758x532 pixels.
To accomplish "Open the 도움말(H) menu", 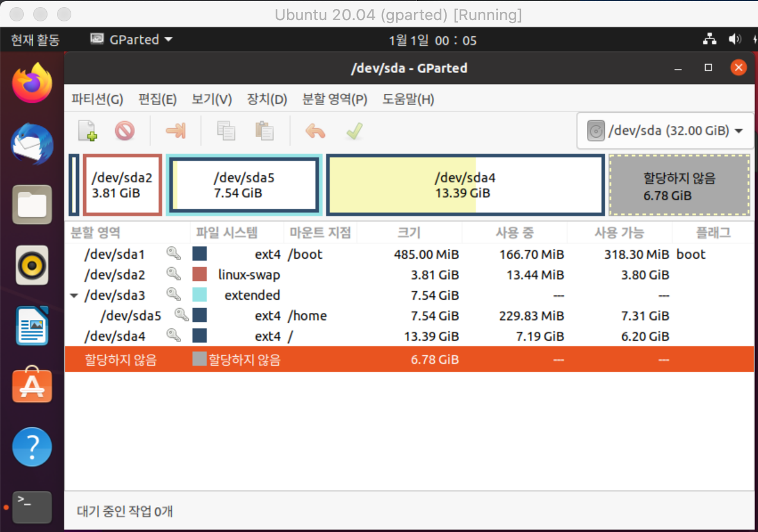I will click(x=408, y=99).
